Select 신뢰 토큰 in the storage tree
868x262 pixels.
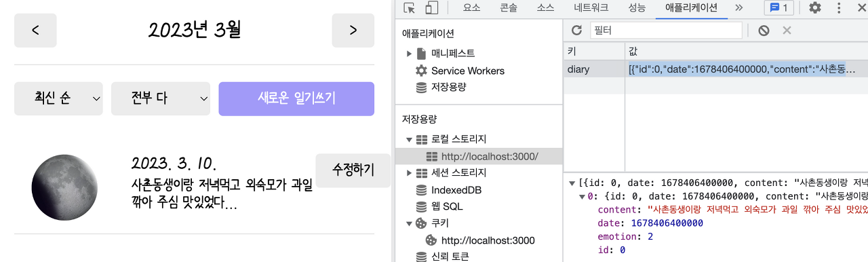[450, 257]
